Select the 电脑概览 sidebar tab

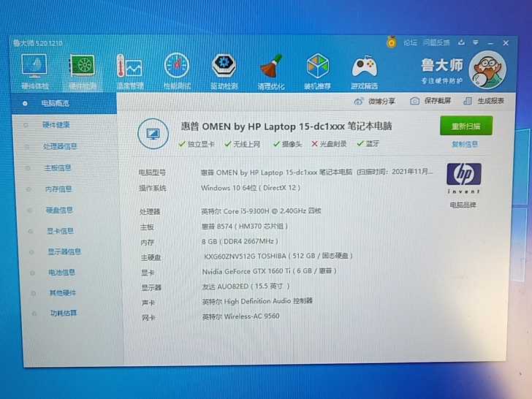click(x=64, y=103)
